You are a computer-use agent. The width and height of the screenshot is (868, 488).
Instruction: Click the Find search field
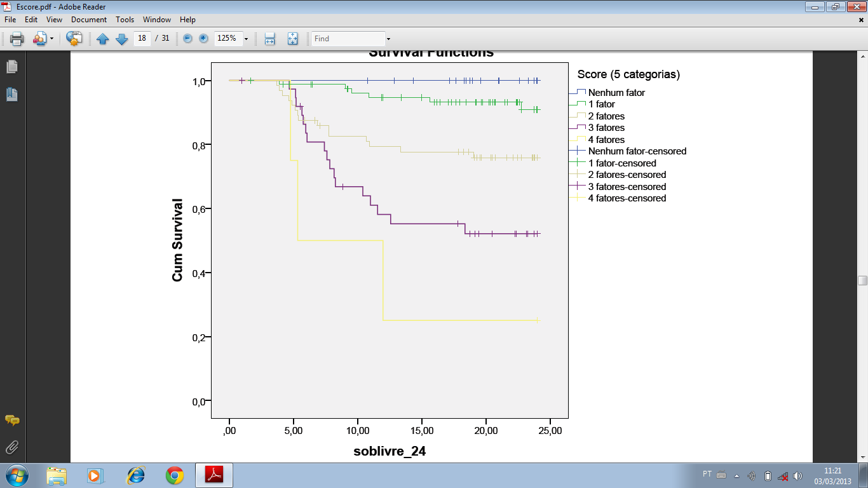tap(348, 38)
